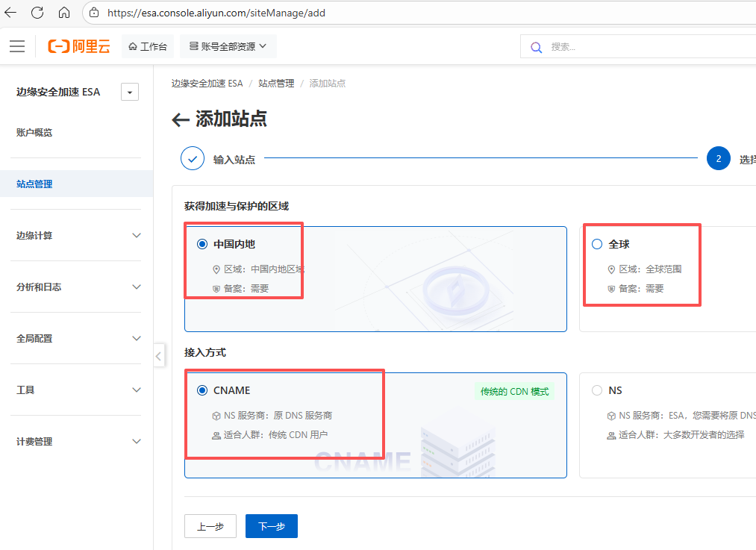Go to browser home page icon
The width and height of the screenshot is (756, 550).
[x=64, y=13]
